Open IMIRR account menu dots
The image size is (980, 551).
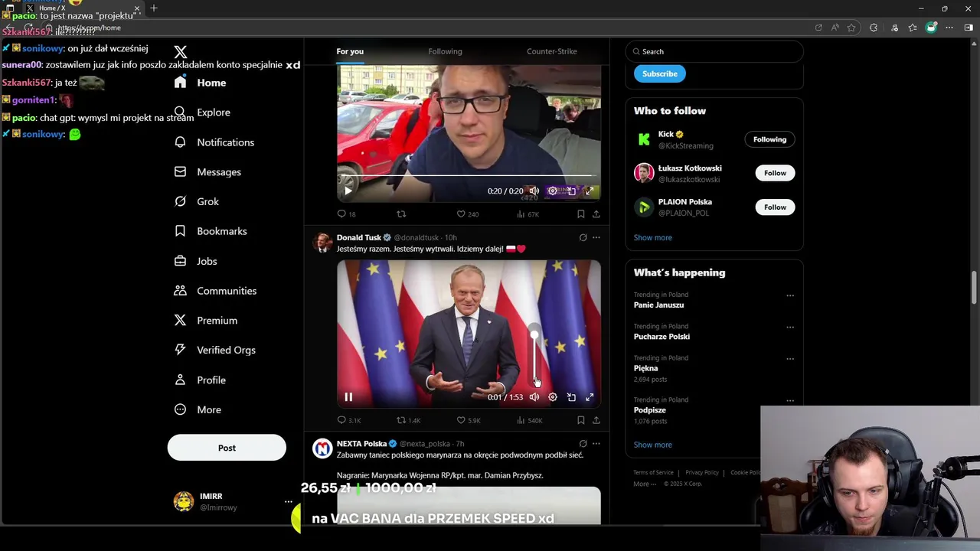point(288,502)
